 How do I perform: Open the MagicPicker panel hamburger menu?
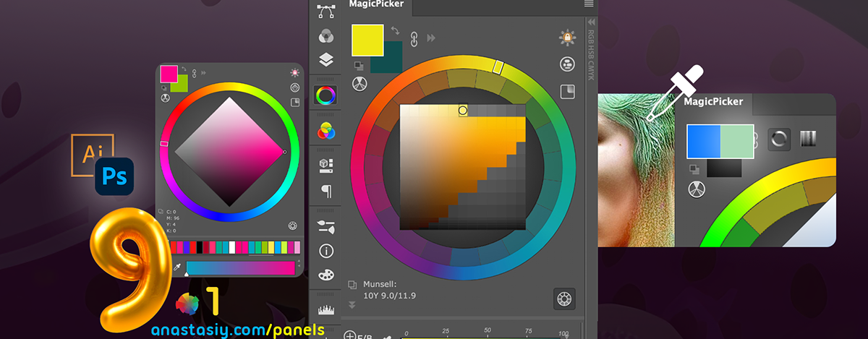pyautogui.click(x=589, y=4)
